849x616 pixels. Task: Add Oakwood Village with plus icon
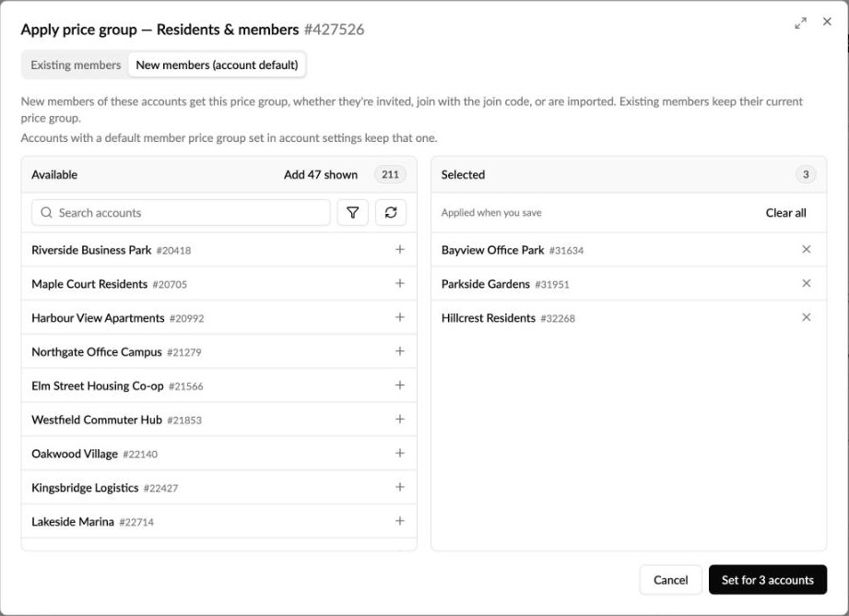(399, 453)
